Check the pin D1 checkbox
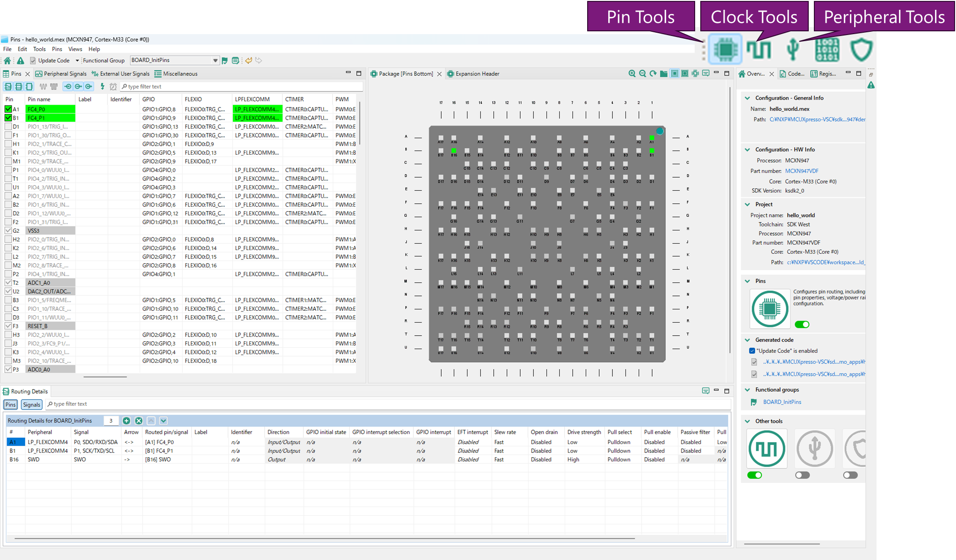This screenshot has height=560, width=956. 8,127
